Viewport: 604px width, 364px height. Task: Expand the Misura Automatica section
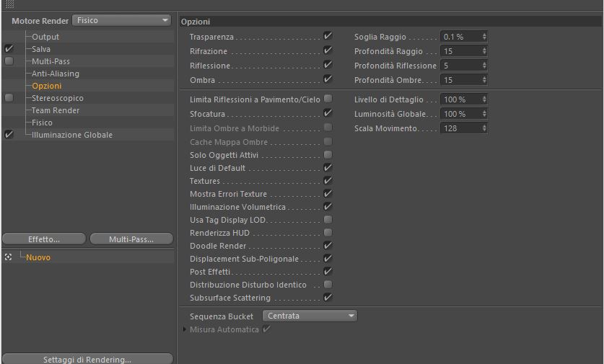185,329
